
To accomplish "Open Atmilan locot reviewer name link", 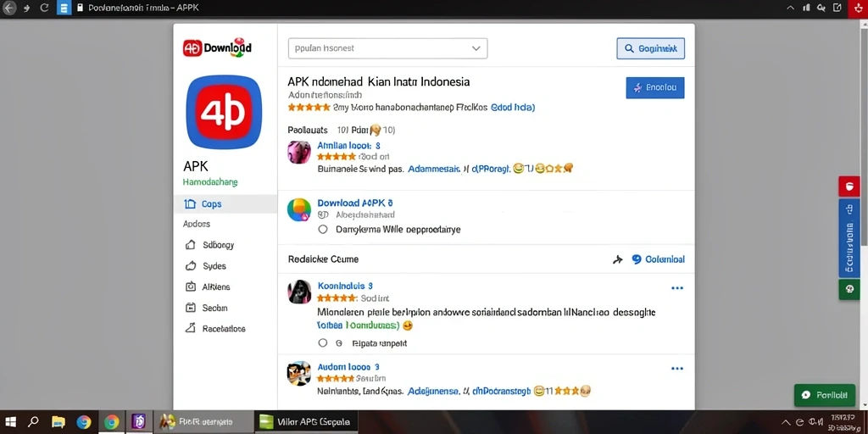I will coord(348,146).
